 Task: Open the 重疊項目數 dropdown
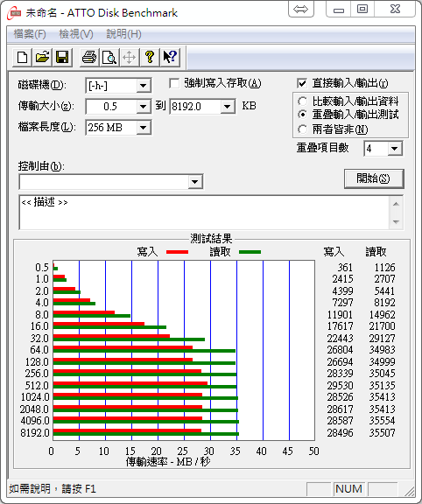395,149
